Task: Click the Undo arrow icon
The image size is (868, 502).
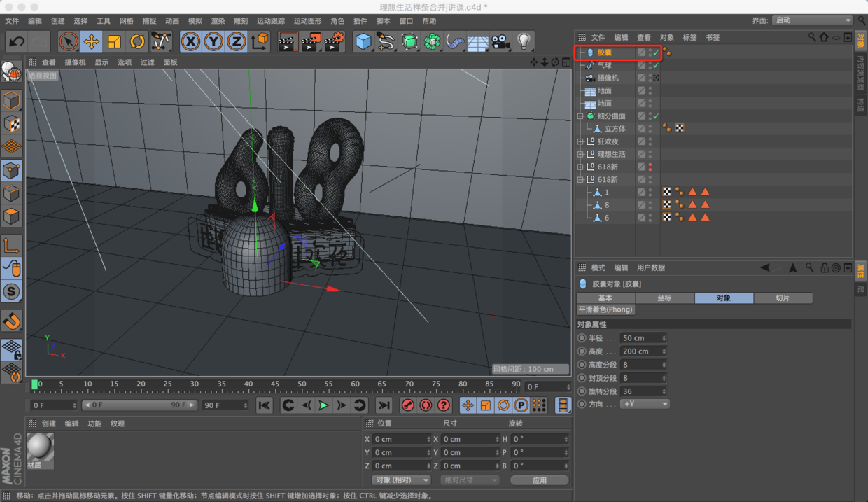Action: tap(16, 41)
